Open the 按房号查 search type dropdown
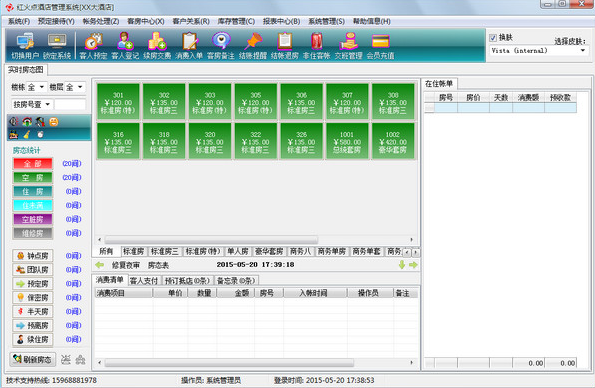595x388 pixels. pos(32,104)
